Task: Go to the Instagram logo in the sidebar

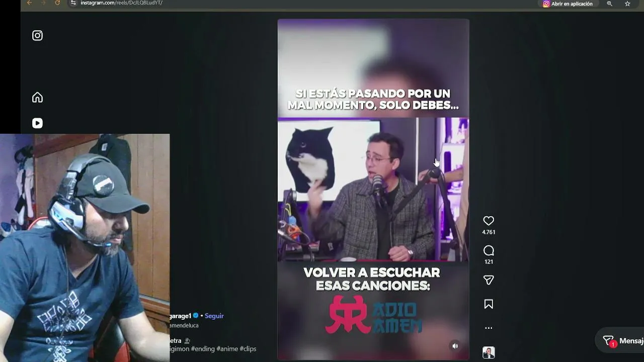Action: (37, 35)
